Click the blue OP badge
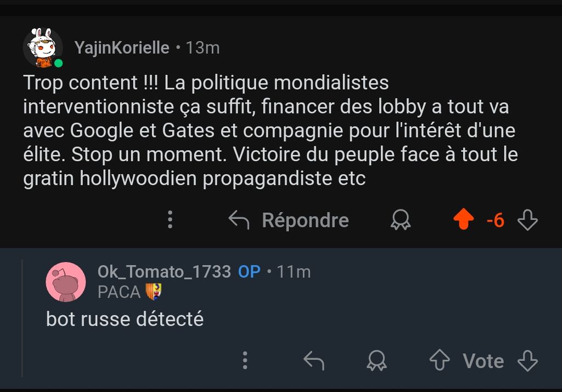This screenshot has height=392, width=562. (249, 271)
